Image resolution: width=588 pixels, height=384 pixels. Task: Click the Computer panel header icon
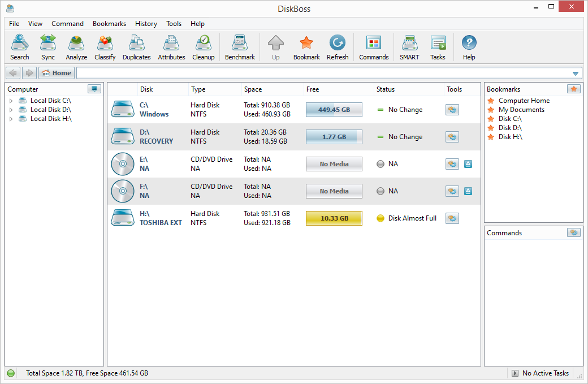point(94,89)
